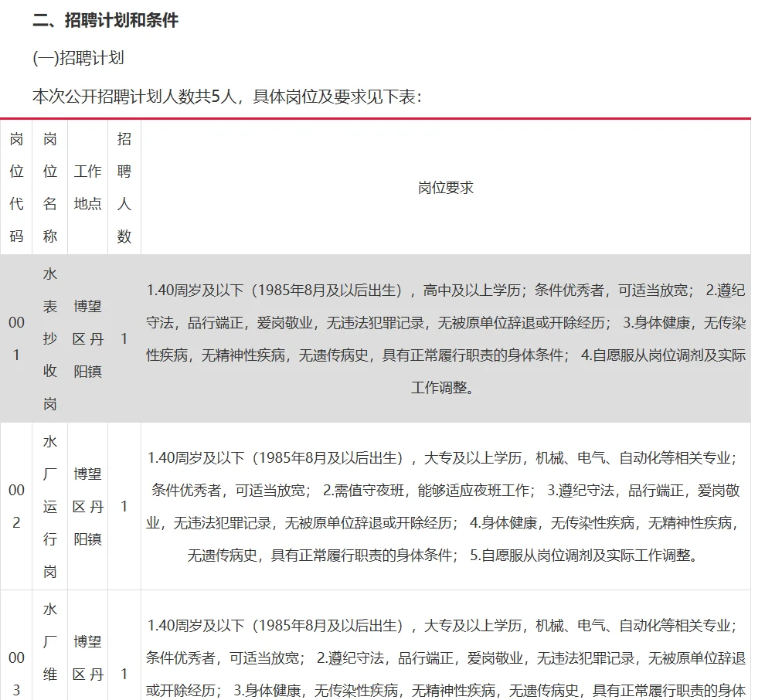Click the 工作地点 column header
This screenshot has width=765, height=700.
pos(87,187)
